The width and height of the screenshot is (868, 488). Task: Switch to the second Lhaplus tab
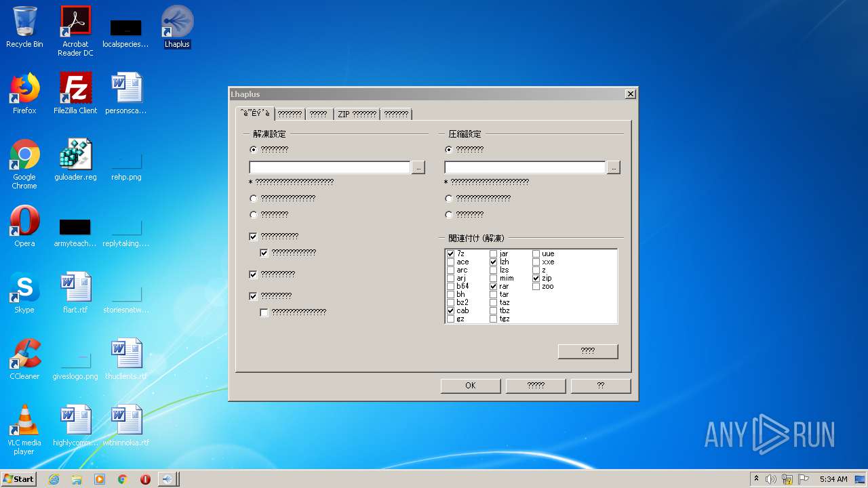(x=290, y=115)
